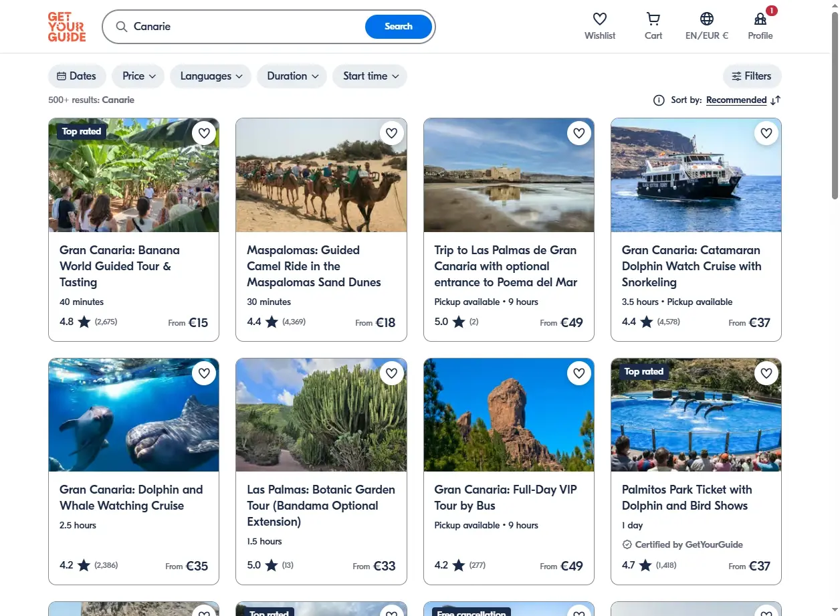
Task: Open Las Palmas: Botanic Garden Tour title
Action: point(321,506)
